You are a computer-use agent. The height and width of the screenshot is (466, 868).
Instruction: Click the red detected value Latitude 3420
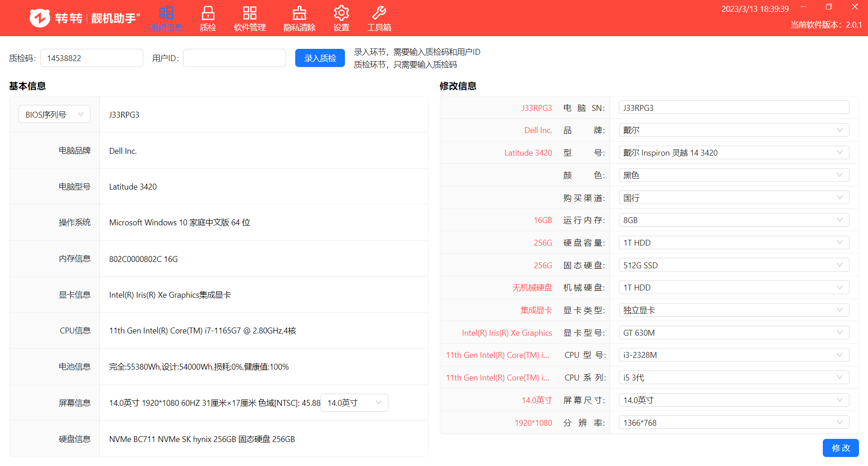(528, 153)
